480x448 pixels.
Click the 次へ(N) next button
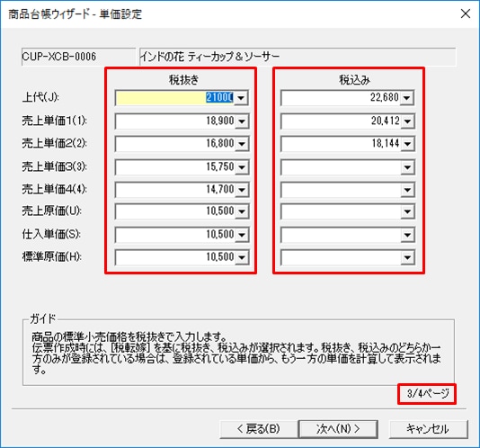coord(338,429)
